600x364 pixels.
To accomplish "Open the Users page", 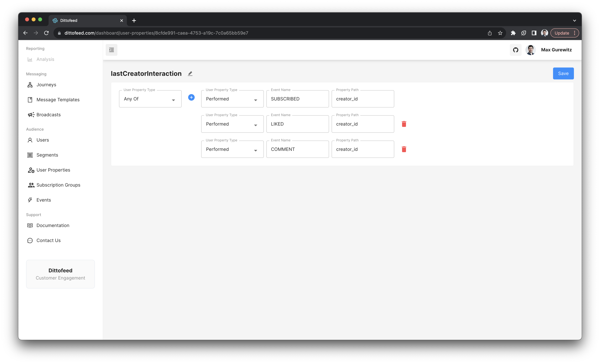I will pyautogui.click(x=43, y=140).
